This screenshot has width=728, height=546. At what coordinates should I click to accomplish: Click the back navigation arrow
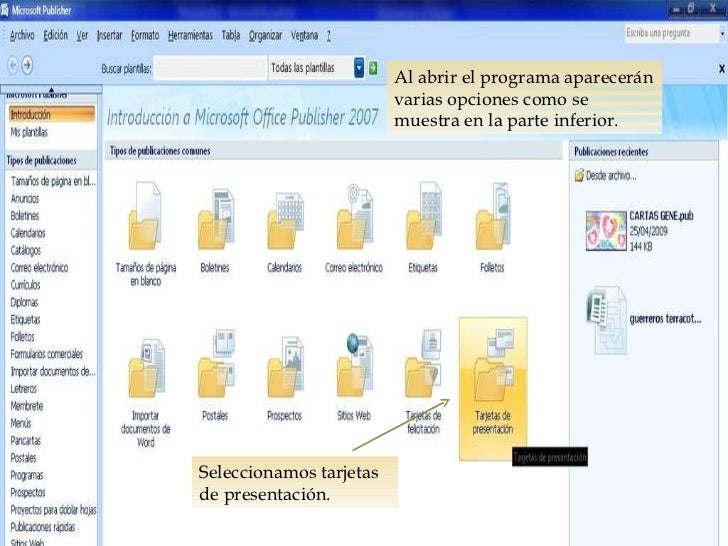(13, 65)
